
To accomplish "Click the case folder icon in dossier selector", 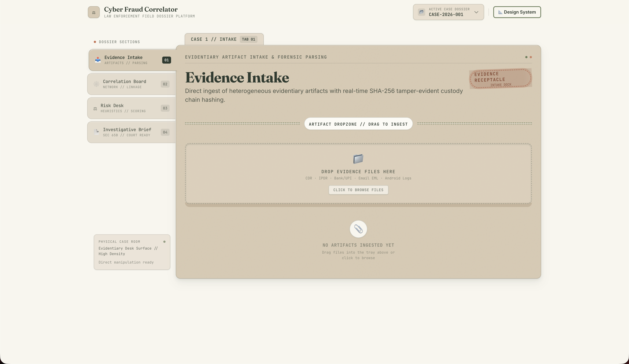I will click(x=422, y=12).
